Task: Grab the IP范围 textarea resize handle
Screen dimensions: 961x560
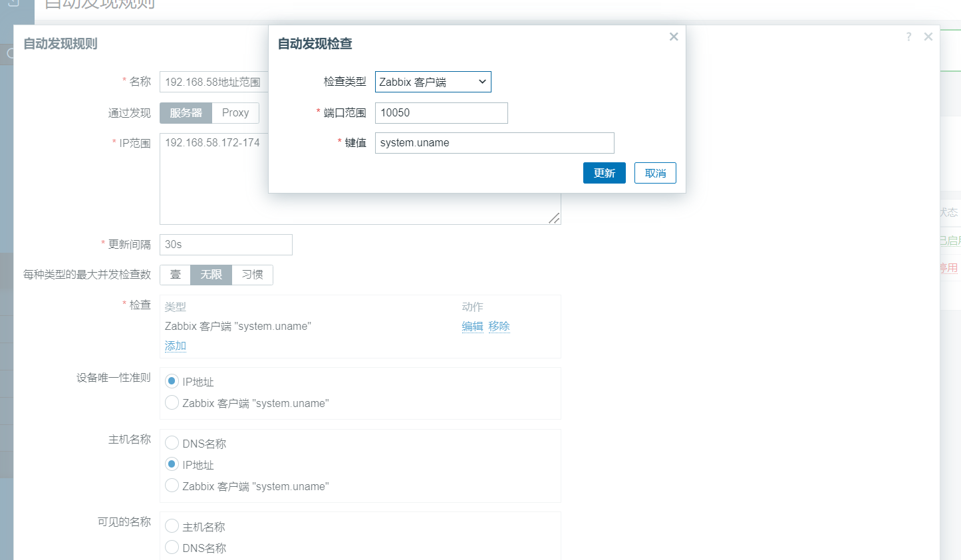Action: click(554, 218)
